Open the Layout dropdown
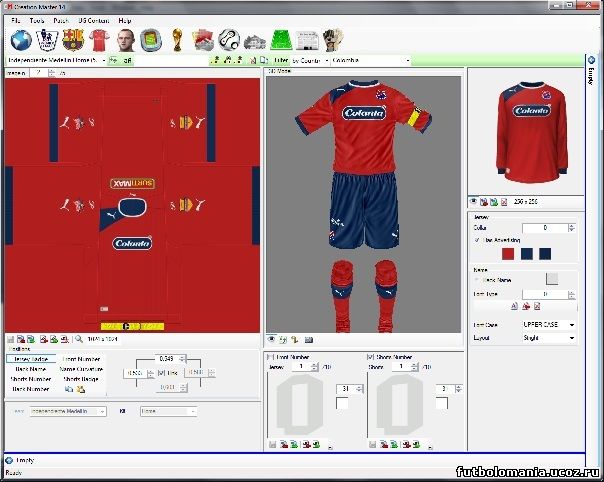 click(549, 338)
